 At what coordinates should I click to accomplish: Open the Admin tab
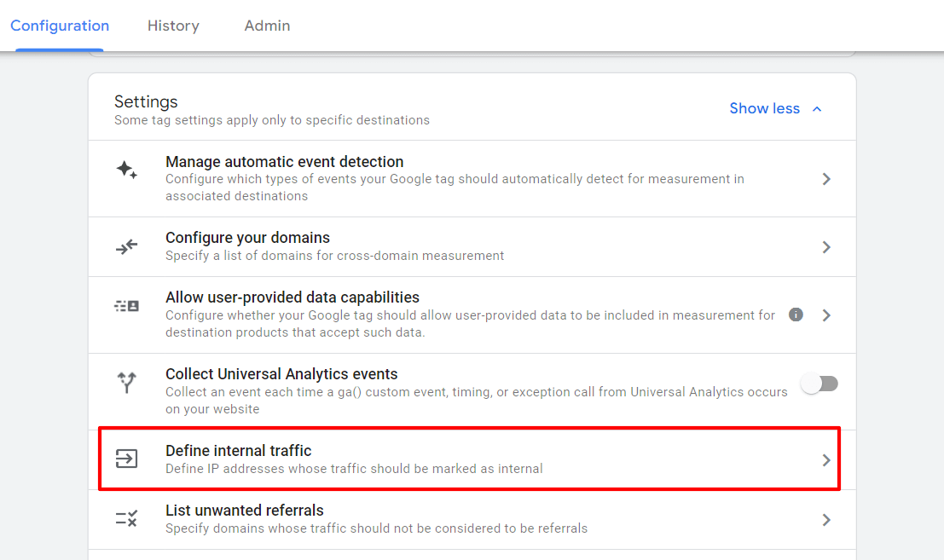(x=267, y=26)
